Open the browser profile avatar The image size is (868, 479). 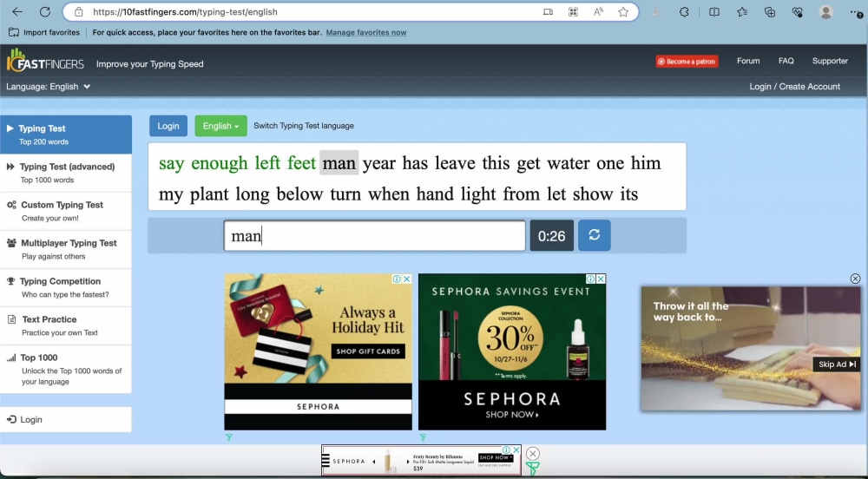(826, 11)
